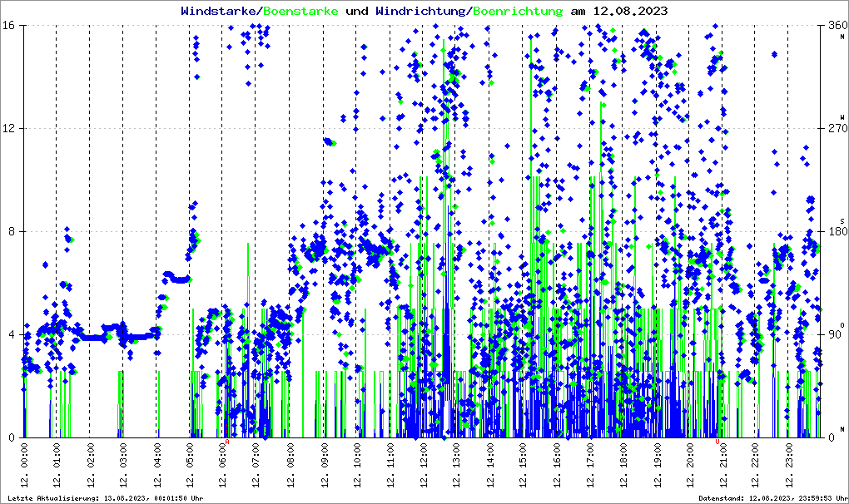Click the "4" label on the left axis
The width and height of the screenshot is (849, 504).
click(x=15, y=335)
